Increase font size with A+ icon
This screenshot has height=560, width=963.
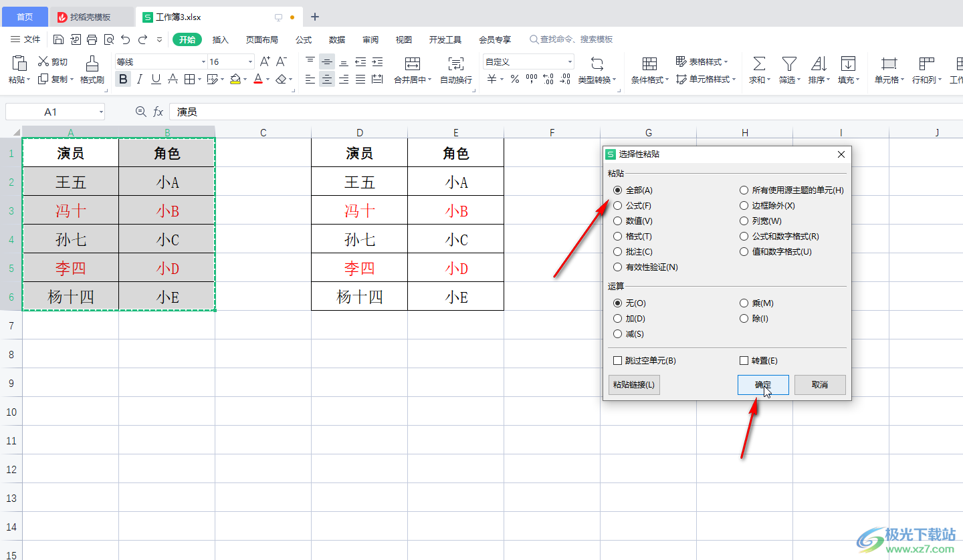point(265,61)
